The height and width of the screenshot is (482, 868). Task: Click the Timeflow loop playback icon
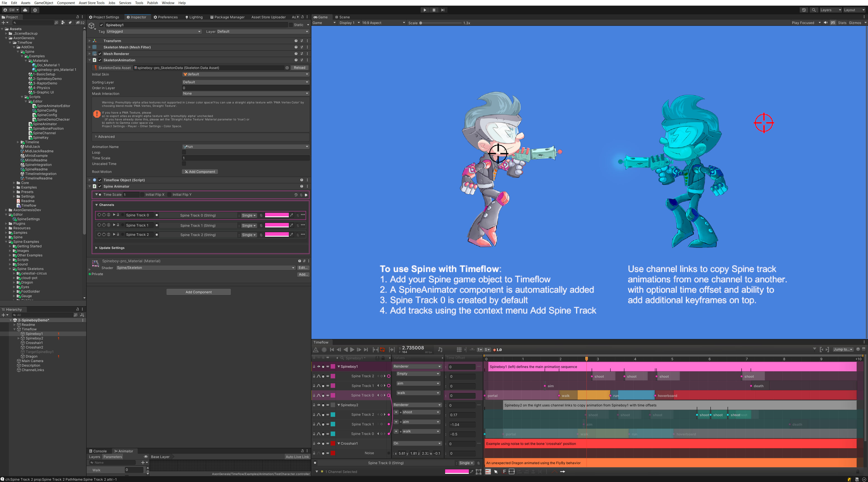(382, 350)
